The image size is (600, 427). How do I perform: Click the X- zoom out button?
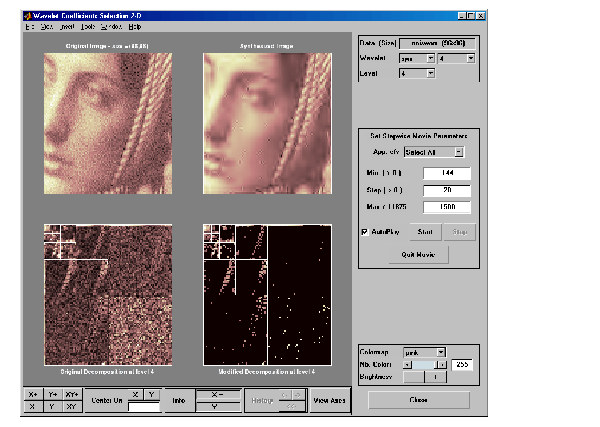(x=33, y=406)
